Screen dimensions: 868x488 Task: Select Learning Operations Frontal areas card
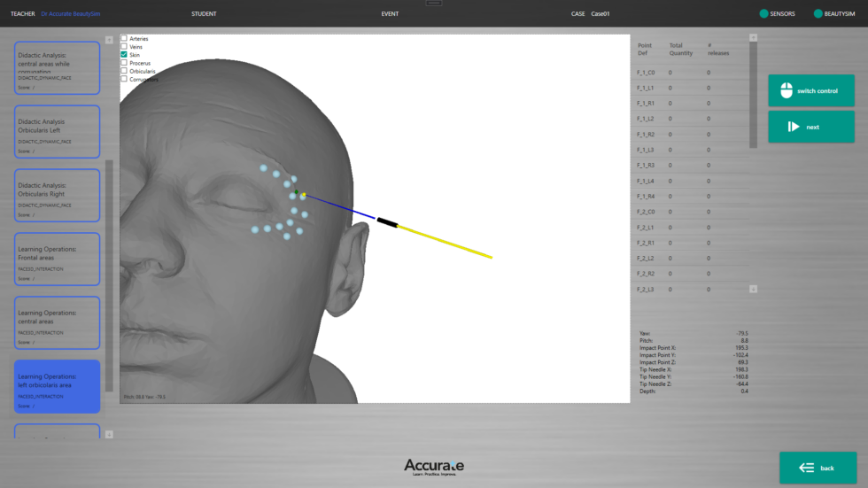58,259
